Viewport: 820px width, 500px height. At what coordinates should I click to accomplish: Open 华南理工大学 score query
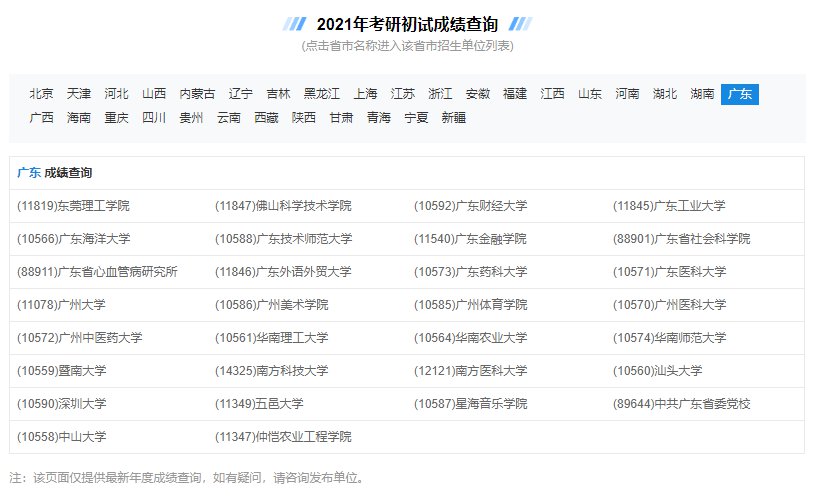click(271, 338)
